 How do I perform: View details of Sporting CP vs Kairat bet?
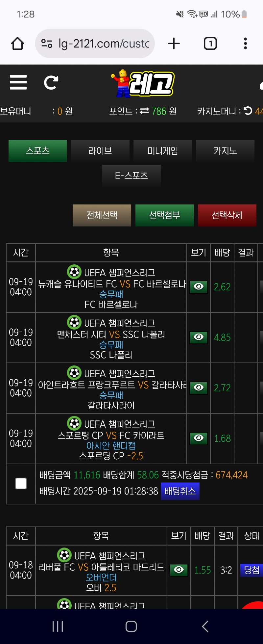[x=199, y=438]
